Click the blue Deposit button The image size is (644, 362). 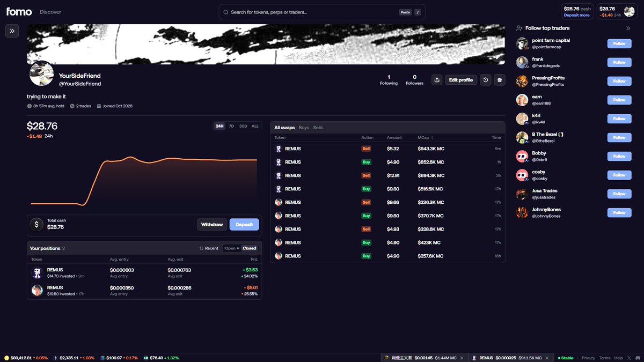coord(244,225)
